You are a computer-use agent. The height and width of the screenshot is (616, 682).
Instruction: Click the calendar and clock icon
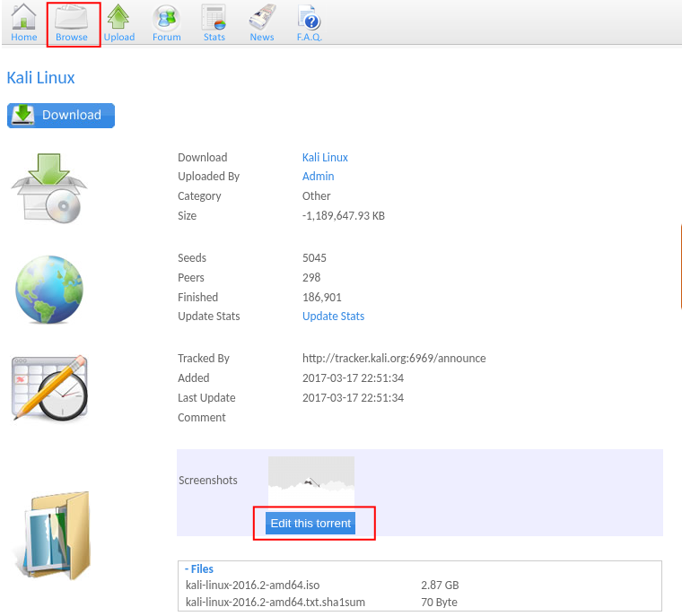(49, 388)
